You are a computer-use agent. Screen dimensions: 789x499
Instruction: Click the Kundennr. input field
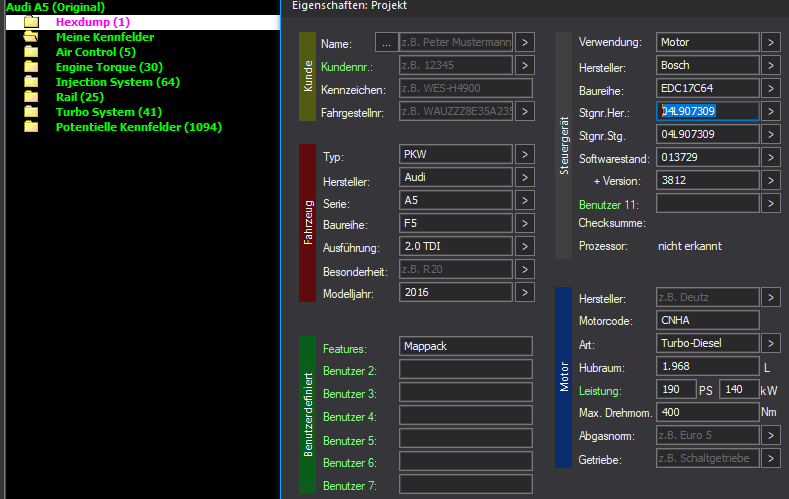click(456, 65)
